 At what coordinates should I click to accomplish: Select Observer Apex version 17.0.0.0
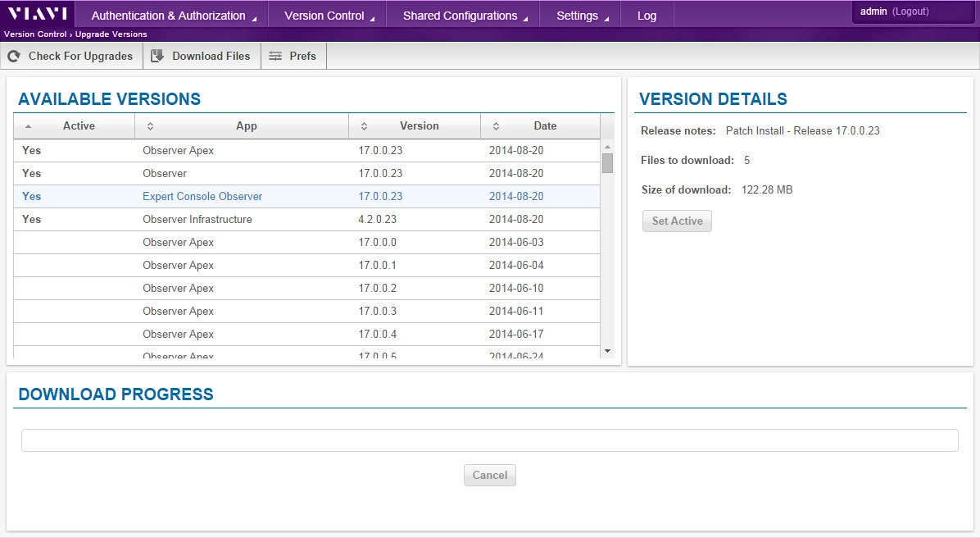307,243
